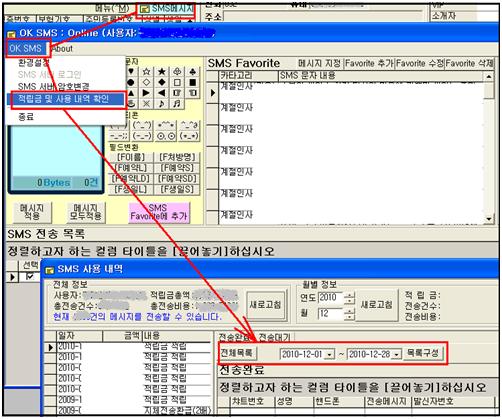Click the Favorite 추가 button
Image resolution: width=502 pixels, height=419 pixels.
[369, 63]
